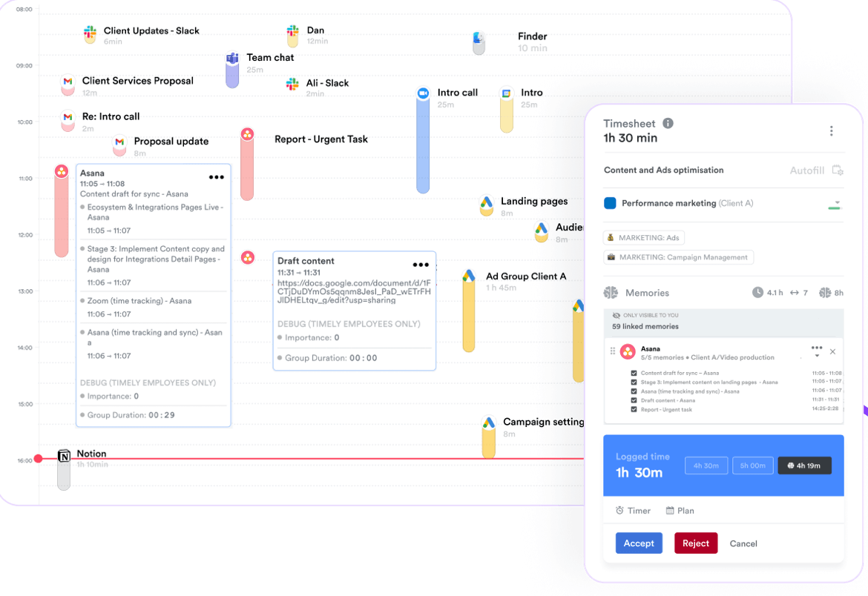Adjust the green progress slider beside Performance marketing
Image resolution: width=868 pixels, height=596 pixels.
click(x=834, y=208)
